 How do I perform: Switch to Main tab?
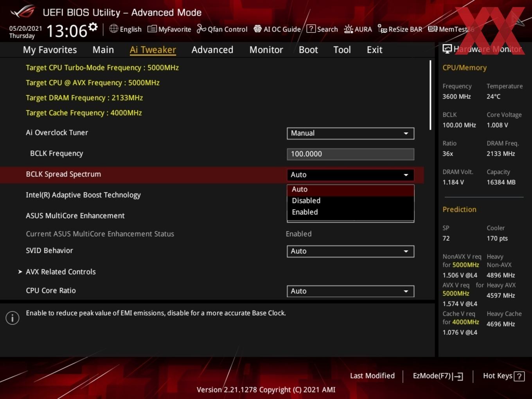[103, 50]
